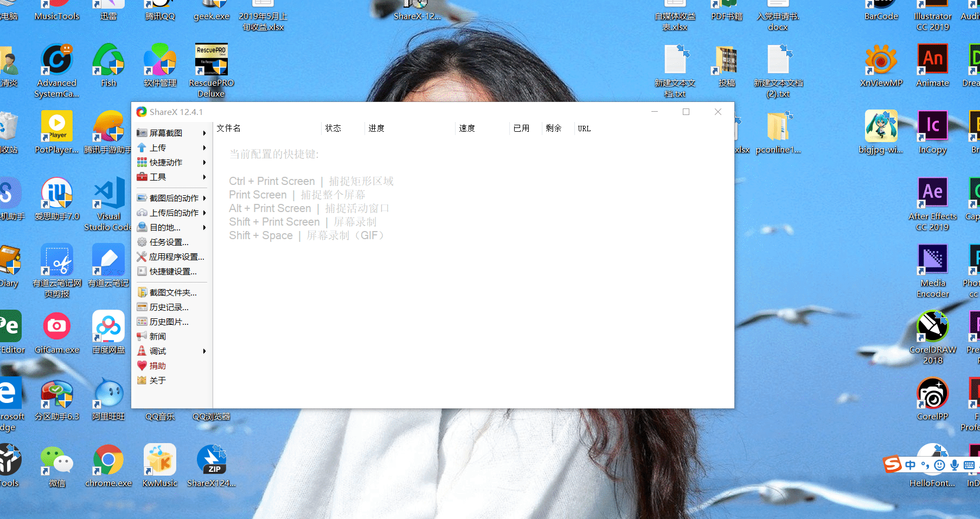Click the 文件名 column header

(229, 129)
